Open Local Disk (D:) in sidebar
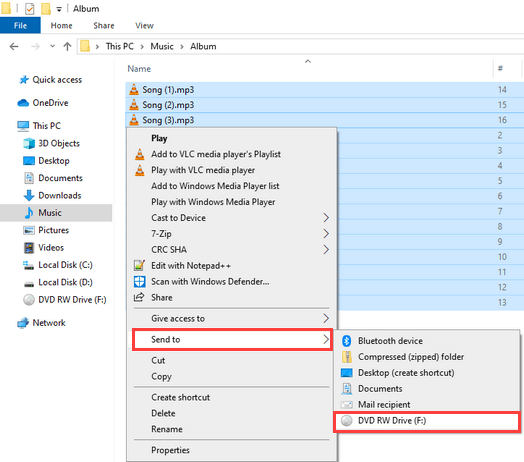The image size is (524, 462). [x=65, y=282]
